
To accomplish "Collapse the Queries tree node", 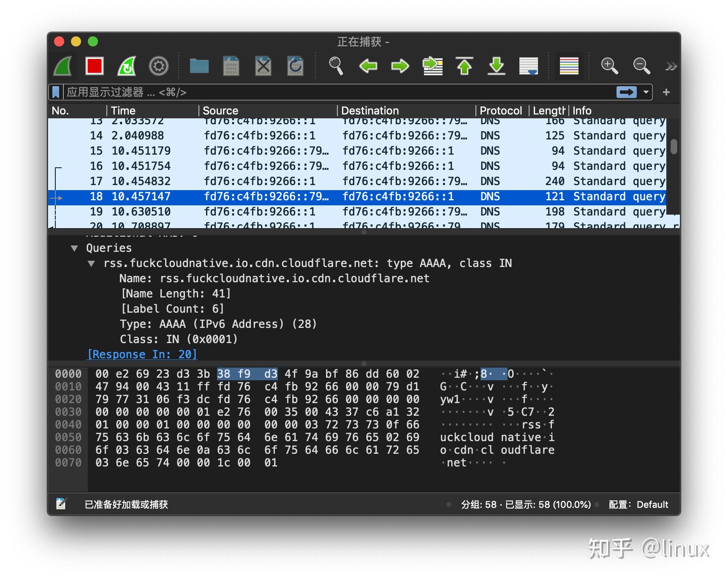I will coord(75,248).
